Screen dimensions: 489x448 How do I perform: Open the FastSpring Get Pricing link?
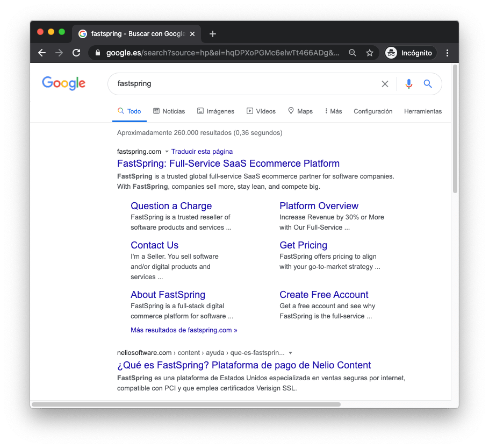tap(303, 245)
